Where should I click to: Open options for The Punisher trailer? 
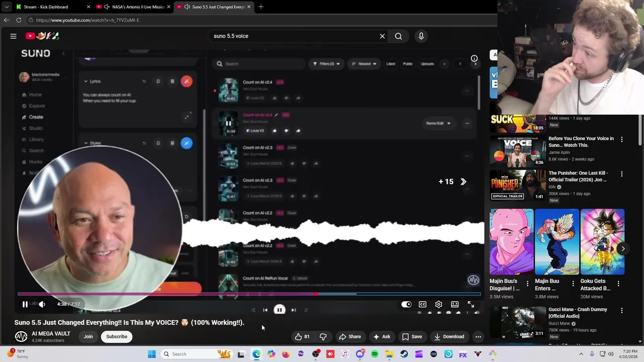622,174
